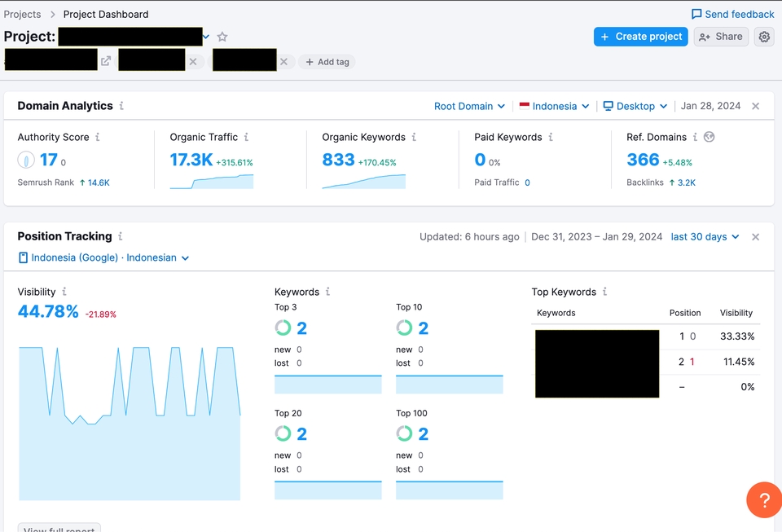Open project settings gear
Viewport: 782px width, 532px height.
pos(764,37)
